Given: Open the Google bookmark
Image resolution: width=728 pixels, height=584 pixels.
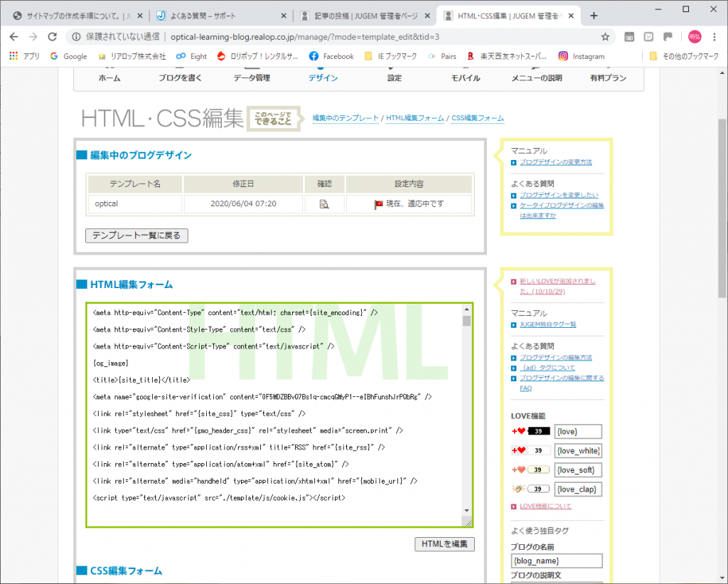Looking at the screenshot, I should (x=69, y=56).
